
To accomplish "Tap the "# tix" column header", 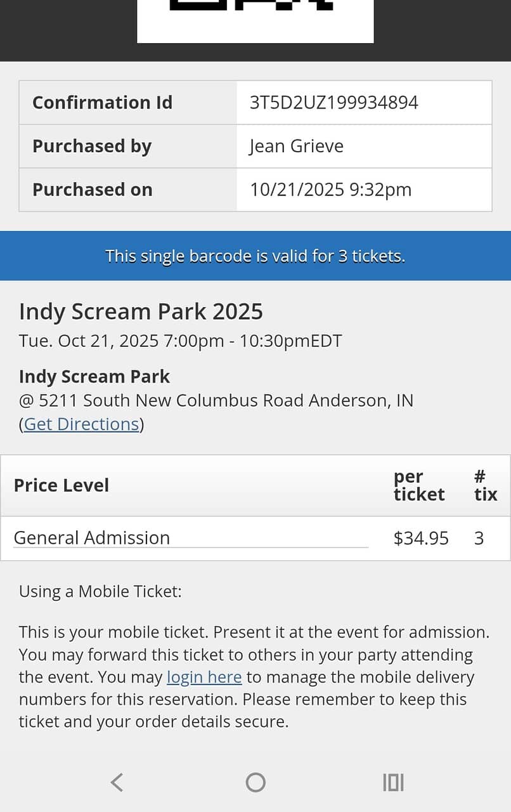I will (485, 485).
